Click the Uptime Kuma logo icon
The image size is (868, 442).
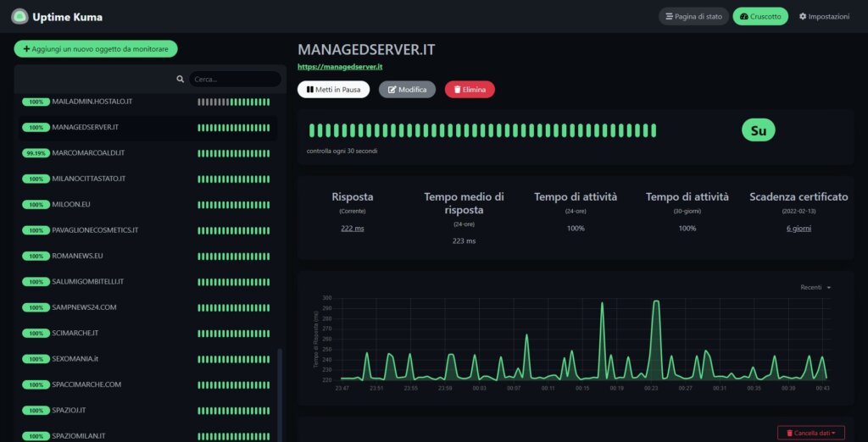tap(19, 17)
